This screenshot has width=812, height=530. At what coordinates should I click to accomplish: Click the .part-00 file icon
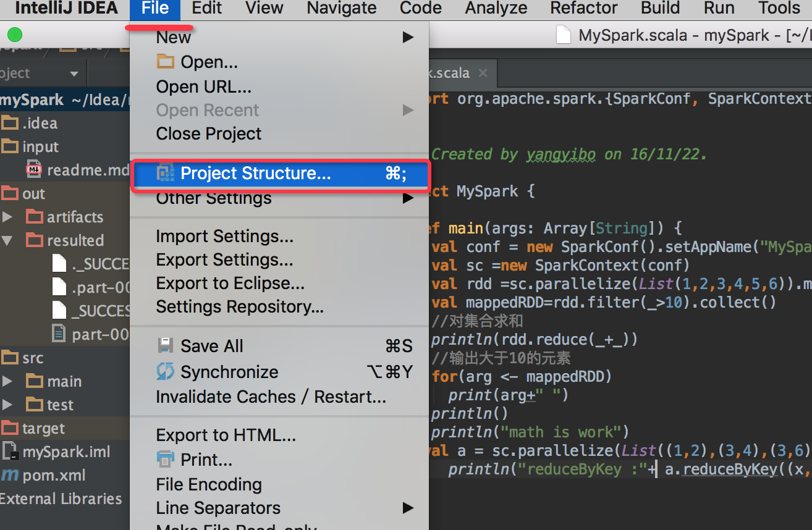(x=59, y=287)
